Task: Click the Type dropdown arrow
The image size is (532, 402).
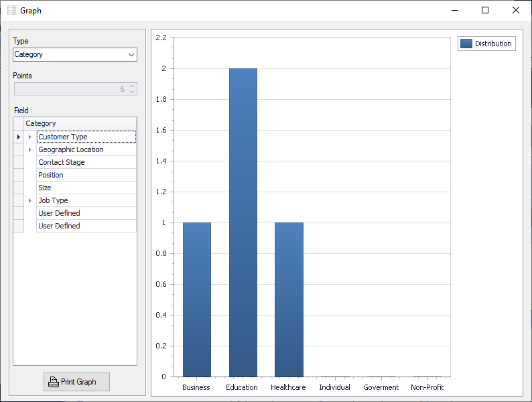Action: pyautogui.click(x=131, y=55)
